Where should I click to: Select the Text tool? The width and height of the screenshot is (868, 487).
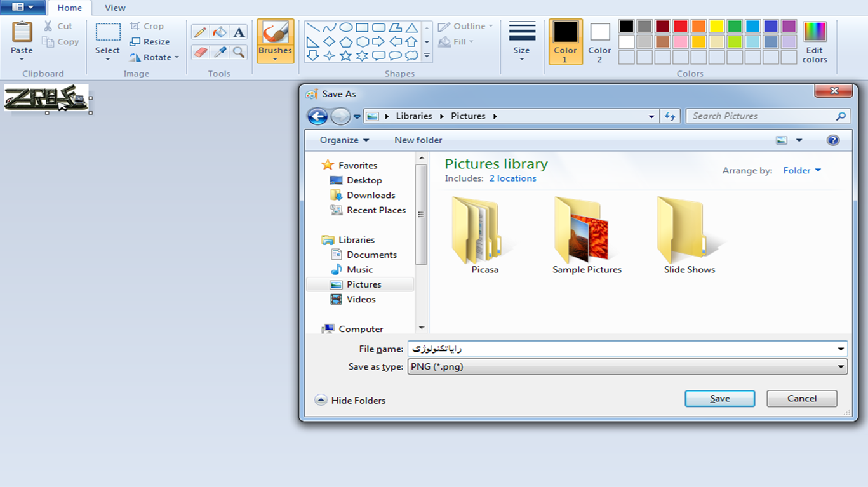pos(239,32)
